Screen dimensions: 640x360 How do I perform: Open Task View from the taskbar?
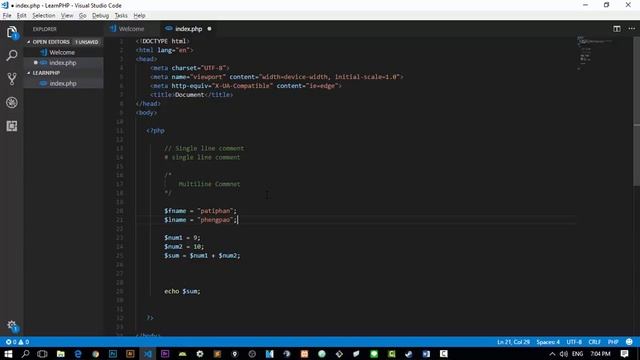tap(42, 354)
